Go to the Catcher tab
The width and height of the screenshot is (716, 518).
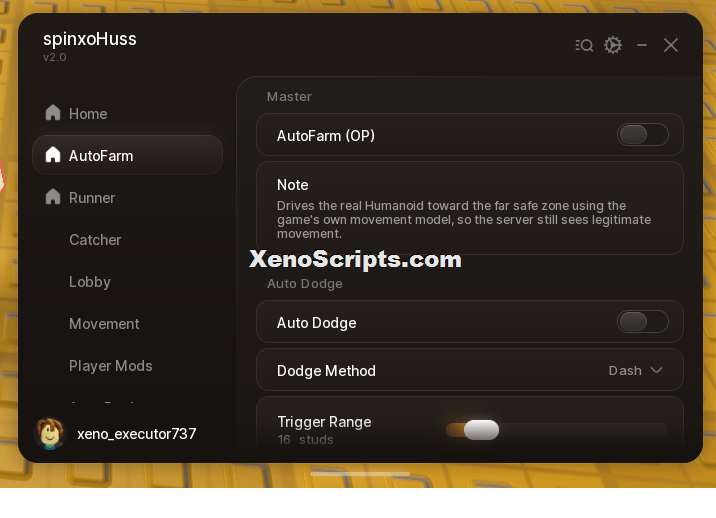point(95,240)
